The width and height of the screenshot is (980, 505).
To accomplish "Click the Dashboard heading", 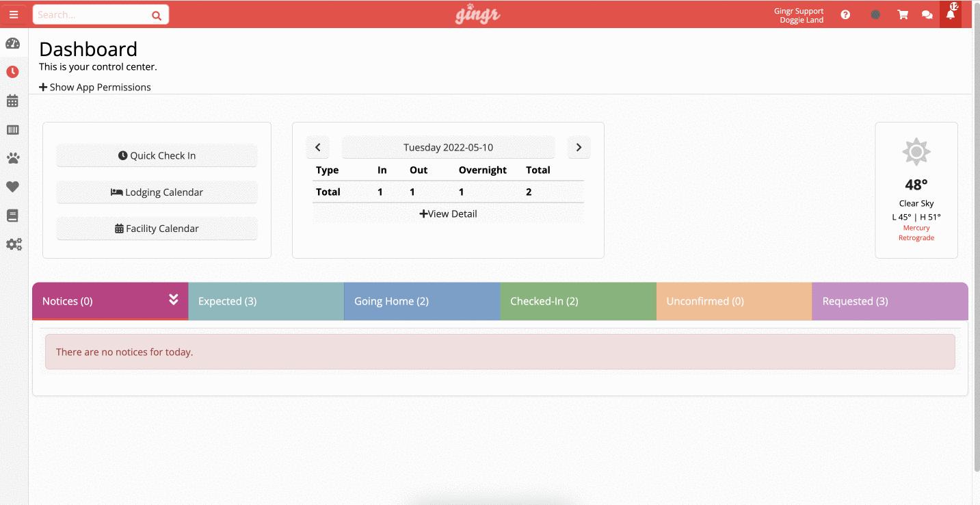I will [88, 49].
